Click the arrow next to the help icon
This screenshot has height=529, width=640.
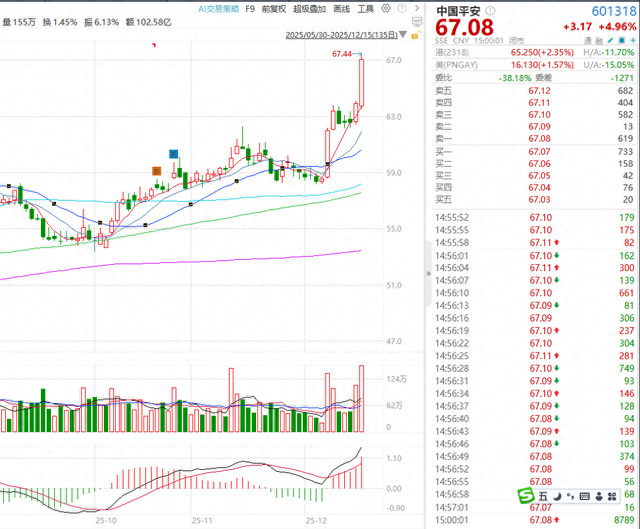tap(417, 8)
